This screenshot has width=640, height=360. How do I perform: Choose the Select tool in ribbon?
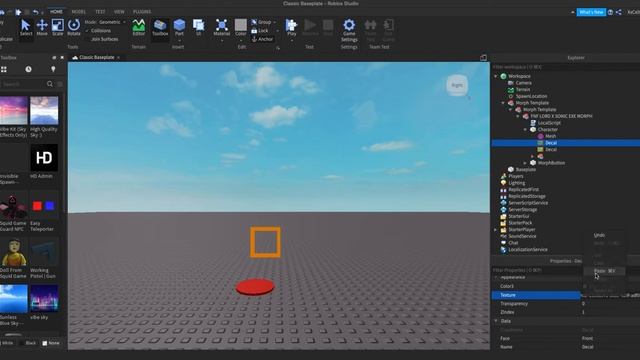pos(26,27)
